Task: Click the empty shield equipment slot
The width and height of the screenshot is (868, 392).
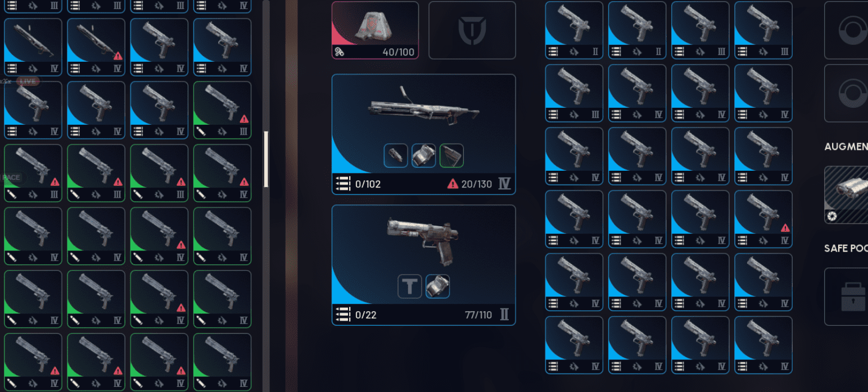Action: 472,30
